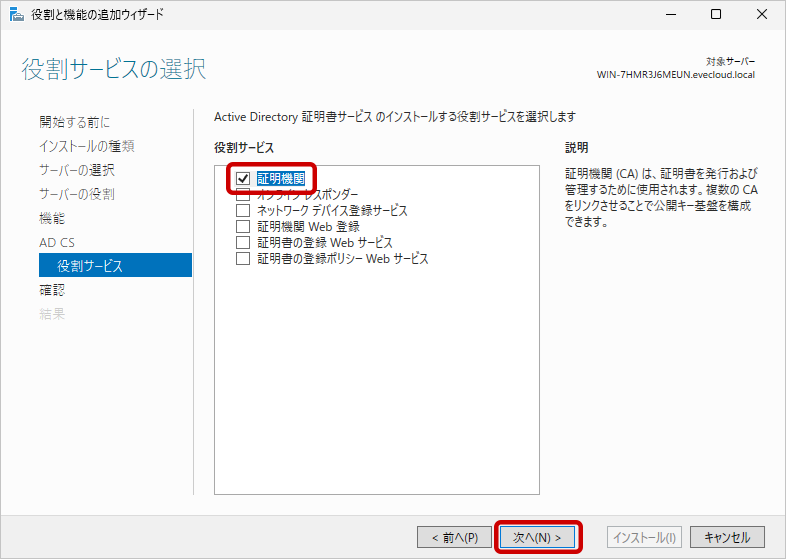Select サーバーの選択 navigation item
This screenshot has height=559, width=786.
pyautogui.click(x=77, y=170)
